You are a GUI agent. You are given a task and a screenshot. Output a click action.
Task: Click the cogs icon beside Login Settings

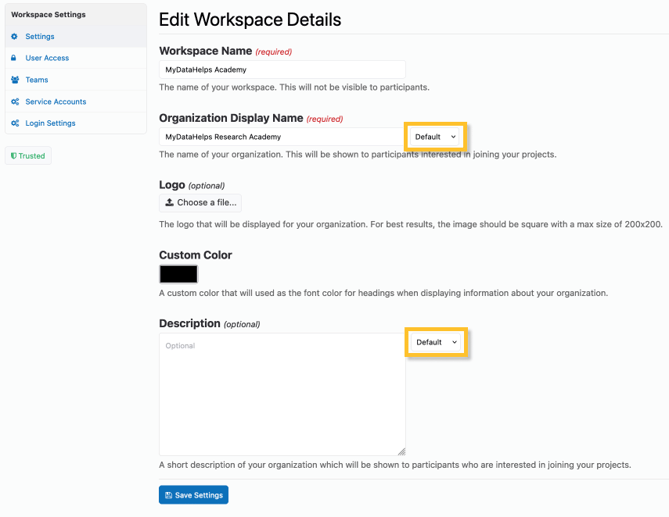tap(14, 124)
